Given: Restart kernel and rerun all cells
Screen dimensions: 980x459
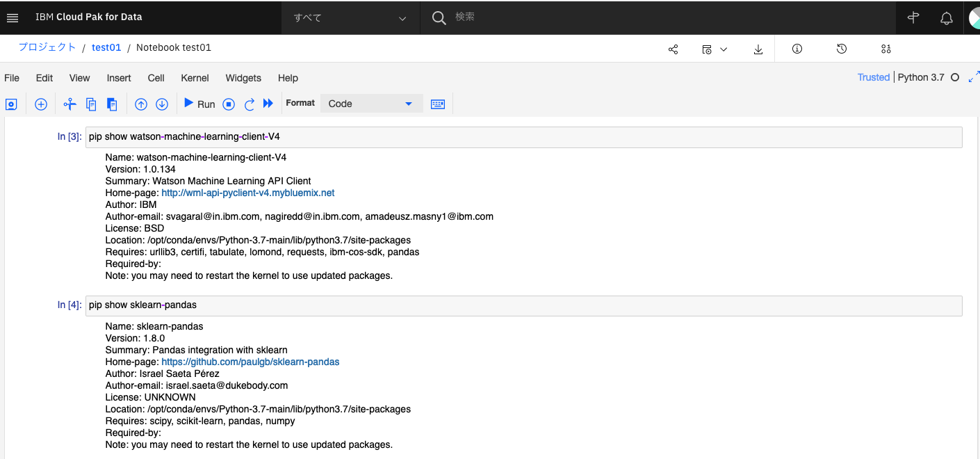Looking at the screenshot, I should point(268,104).
